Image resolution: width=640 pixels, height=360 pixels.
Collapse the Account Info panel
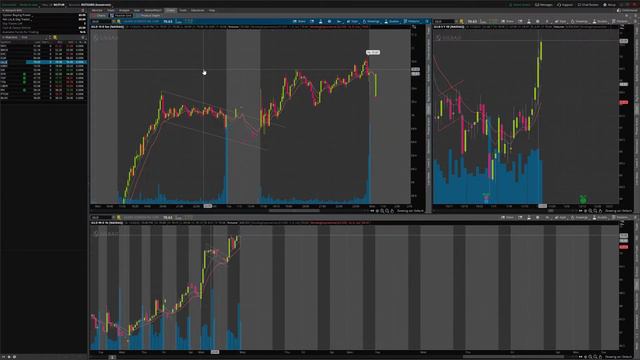click(3, 10)
